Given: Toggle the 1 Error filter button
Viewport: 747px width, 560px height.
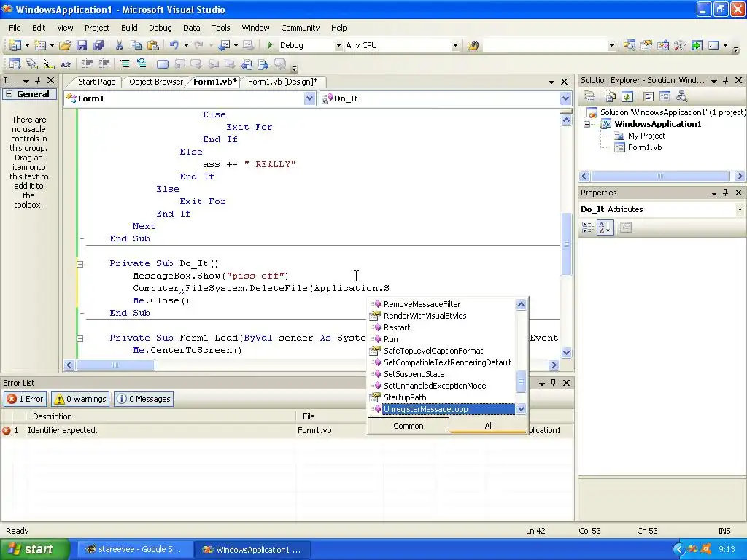Looking at the screenshot, I should pyautogui.click(x=26, y=399).
